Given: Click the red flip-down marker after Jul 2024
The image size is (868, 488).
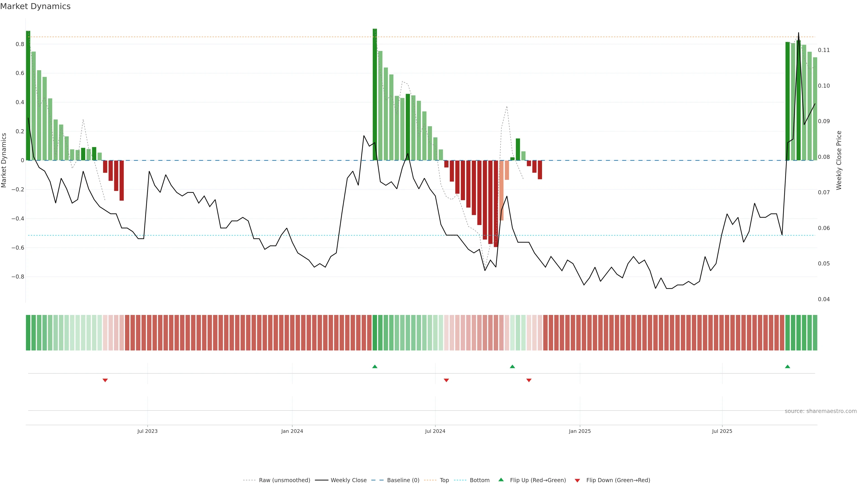Looking at the screenshot, I should [446, 380].
